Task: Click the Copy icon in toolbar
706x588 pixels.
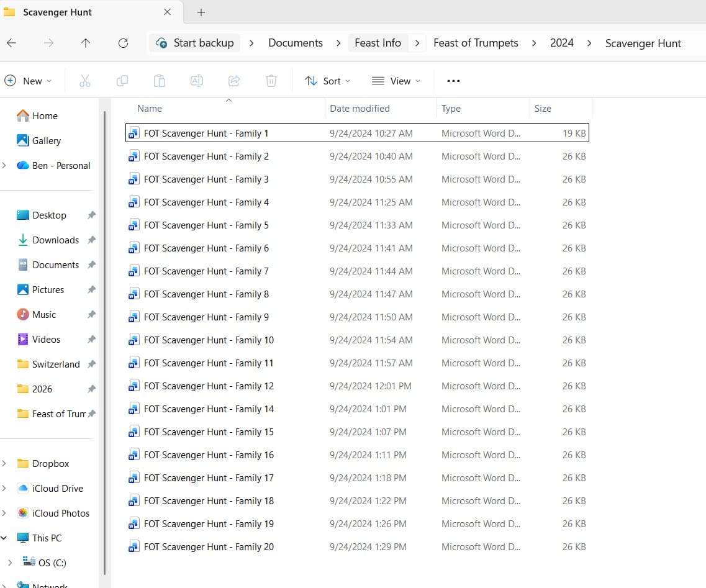Action: (x=122, y=81)
